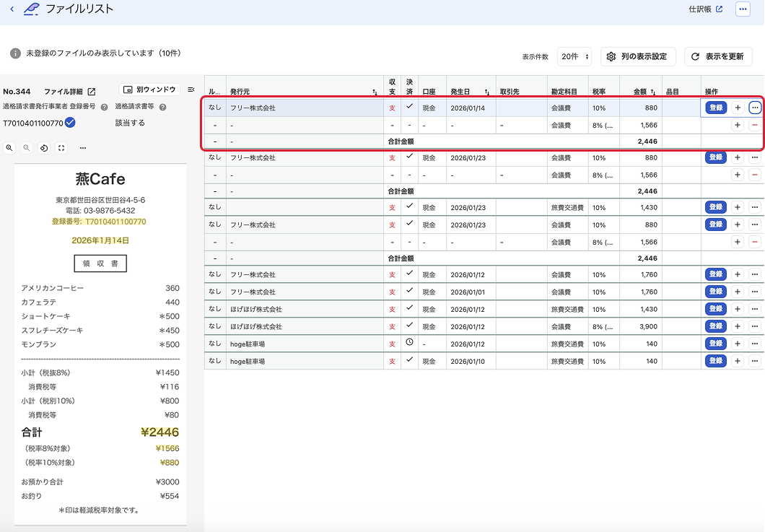Screen dimensions: 765x532
Task: Register hoge駐車場 2026/01/10 entry
Action: tap(716, 361)
